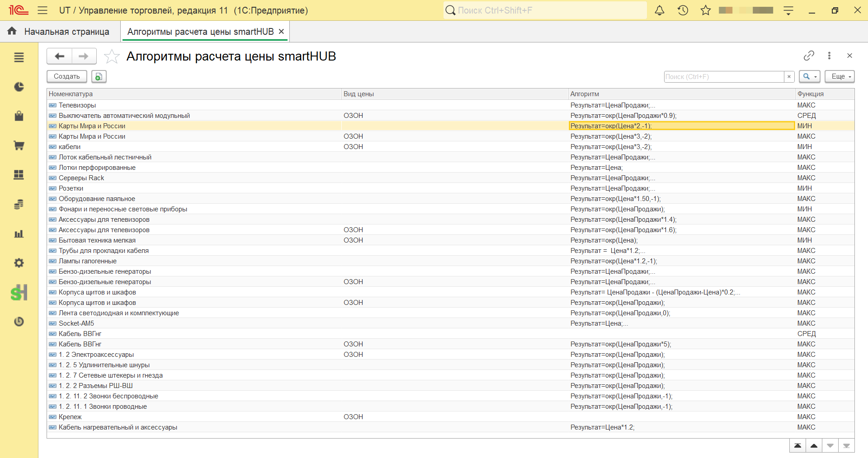This screenshot has width=868, height=458.
Task: Select the Крепеж row
Action: 451,417
